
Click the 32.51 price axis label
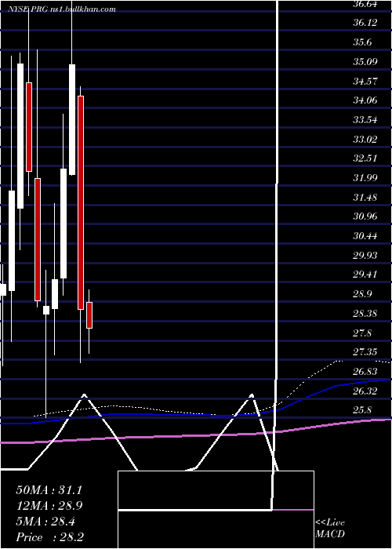[x=365, y=158]
